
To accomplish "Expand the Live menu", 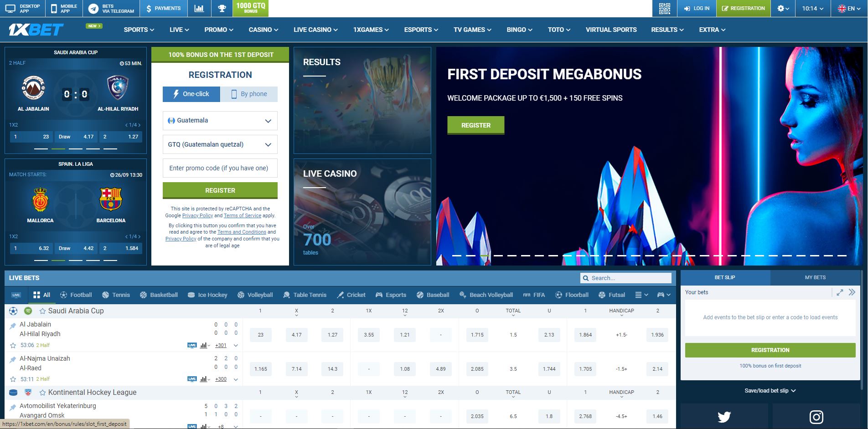I will click(179, 30).
